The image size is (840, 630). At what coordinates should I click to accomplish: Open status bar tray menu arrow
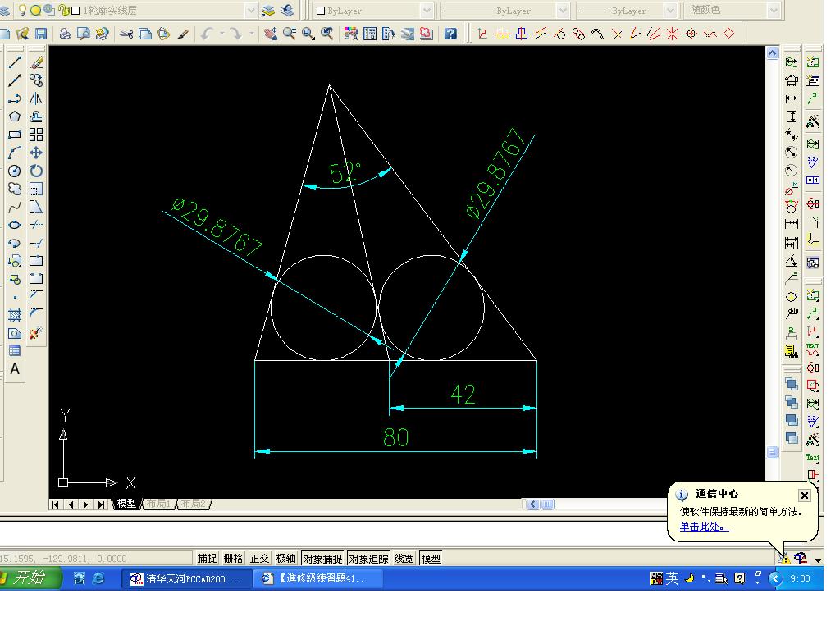tap(818, 560)
